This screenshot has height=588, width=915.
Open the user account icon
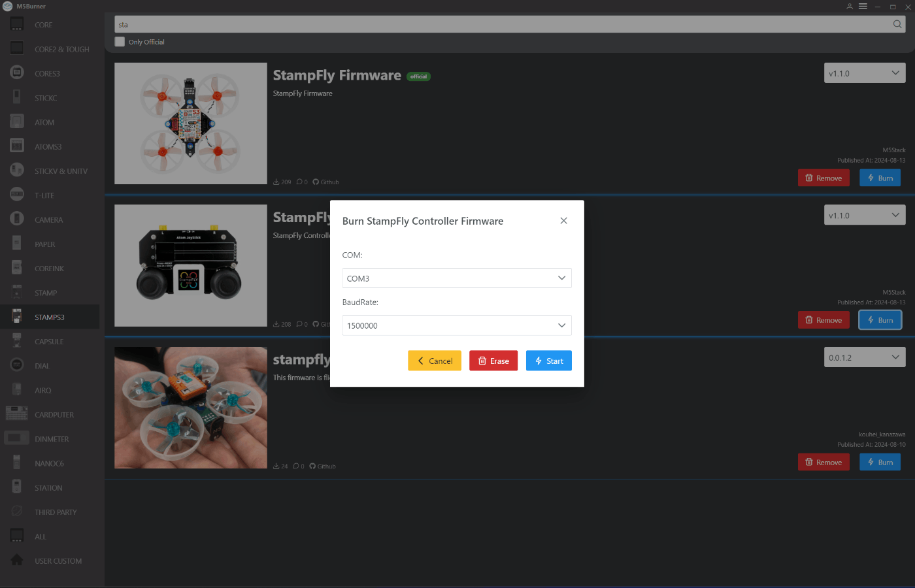(x=850, y=7)
